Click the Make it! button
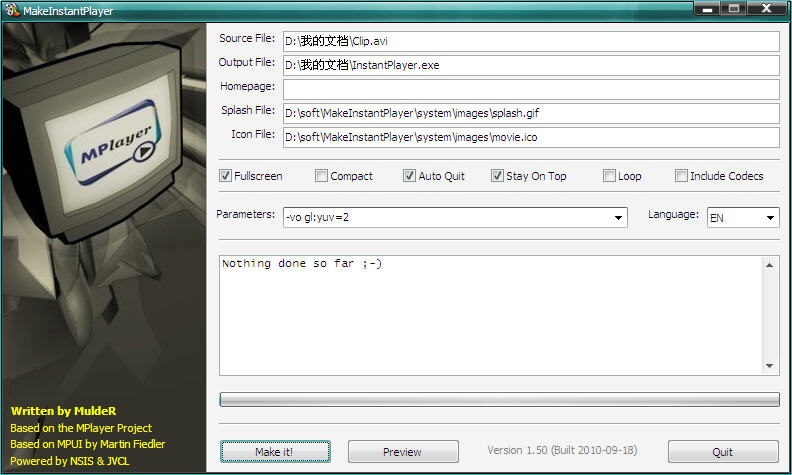This screenshot has width=792, height=475. click(275, 452)
